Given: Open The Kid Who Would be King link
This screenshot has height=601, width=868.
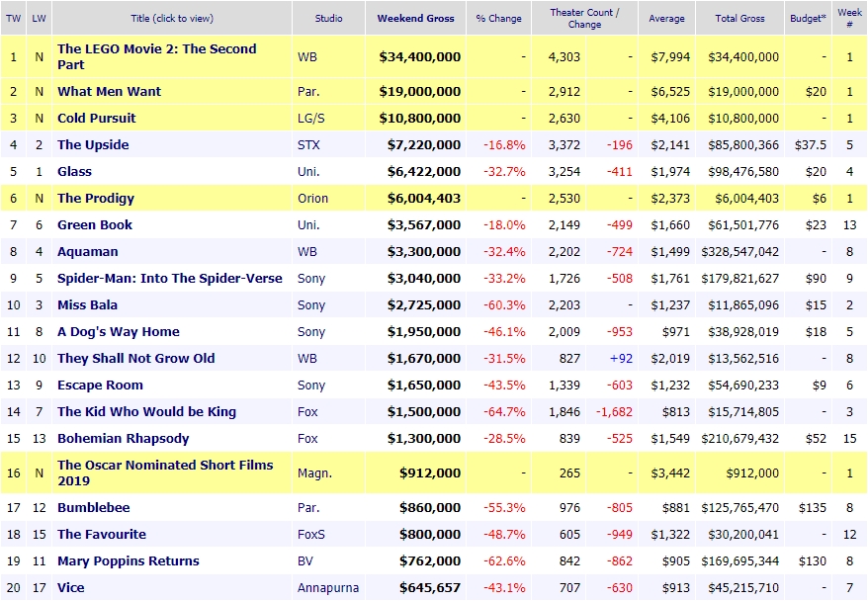Looking at the screenshot, I should (x=146, y=412).
